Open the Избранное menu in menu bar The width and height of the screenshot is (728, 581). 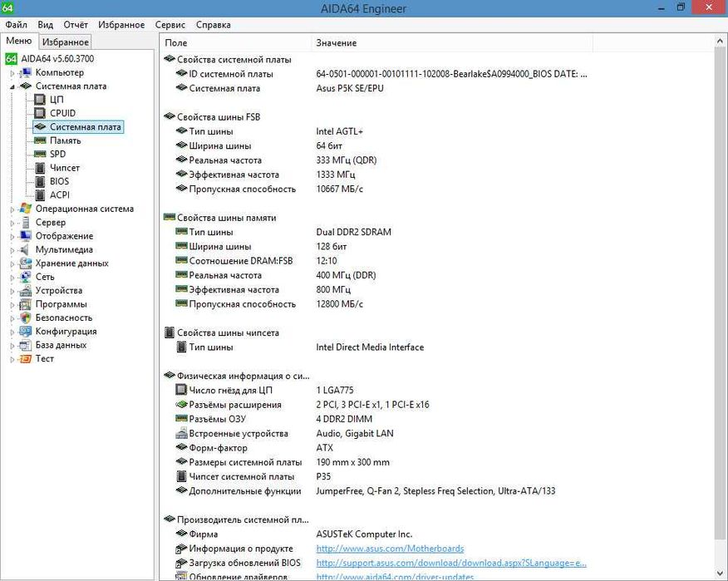(121, 25)
